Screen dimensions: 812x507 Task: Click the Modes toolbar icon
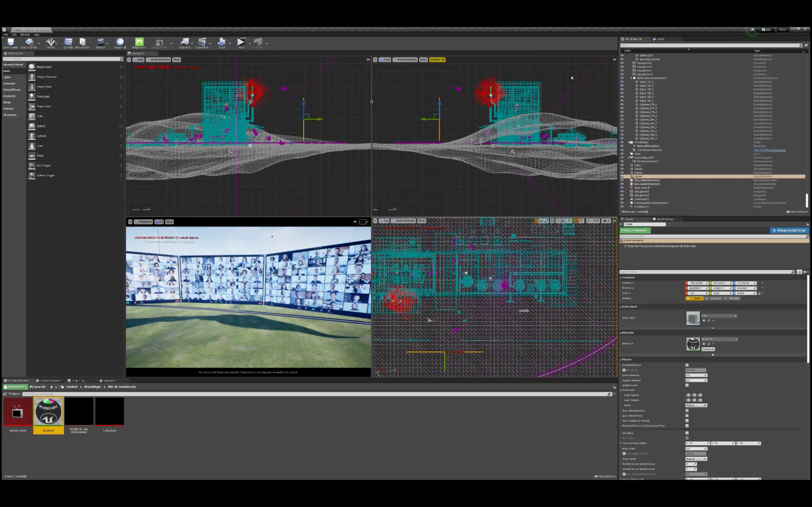coord(51,43)
